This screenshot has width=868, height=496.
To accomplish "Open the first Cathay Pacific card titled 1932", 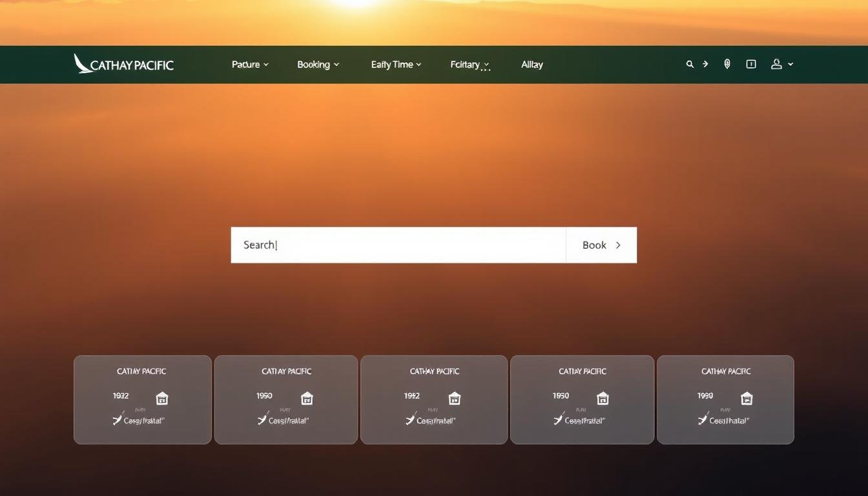I will click(x=142, y=400).
